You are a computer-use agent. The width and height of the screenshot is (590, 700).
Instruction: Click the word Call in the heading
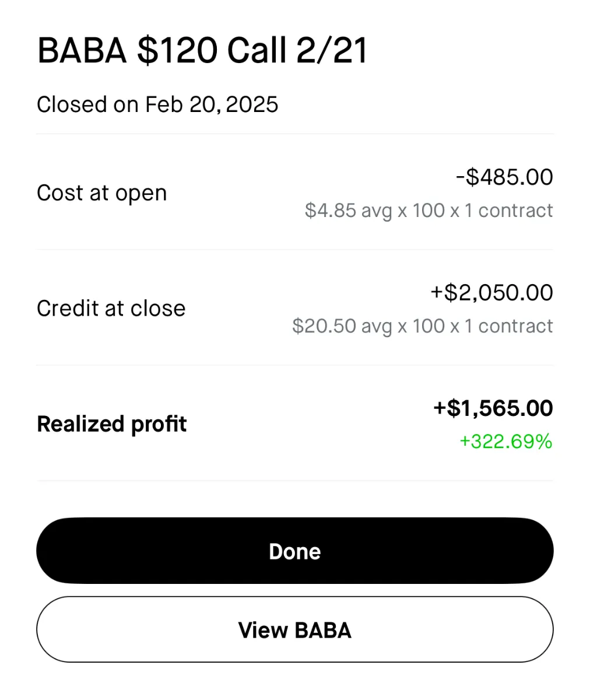click(x=257, y=51)
